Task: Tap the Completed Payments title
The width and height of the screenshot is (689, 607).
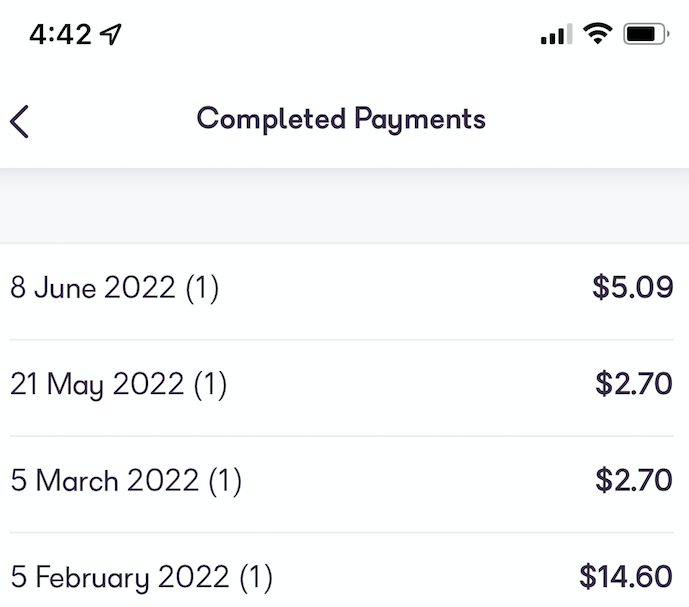Action: (x=341, y=119)
